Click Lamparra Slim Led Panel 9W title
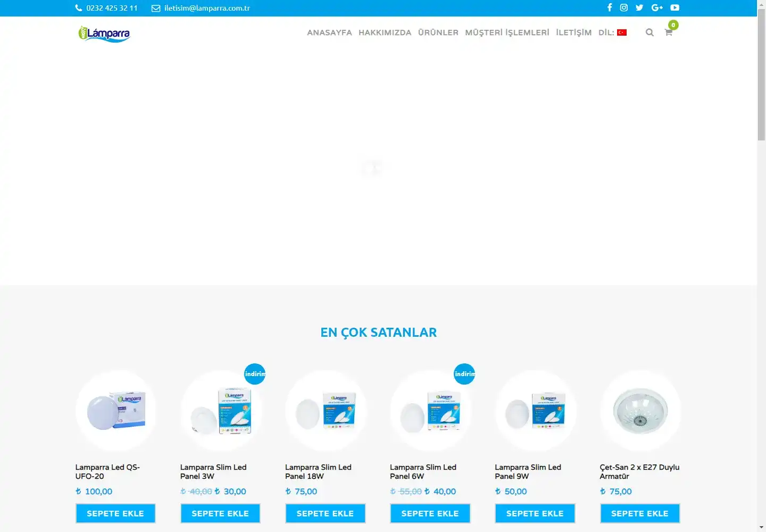 point(528,472)
